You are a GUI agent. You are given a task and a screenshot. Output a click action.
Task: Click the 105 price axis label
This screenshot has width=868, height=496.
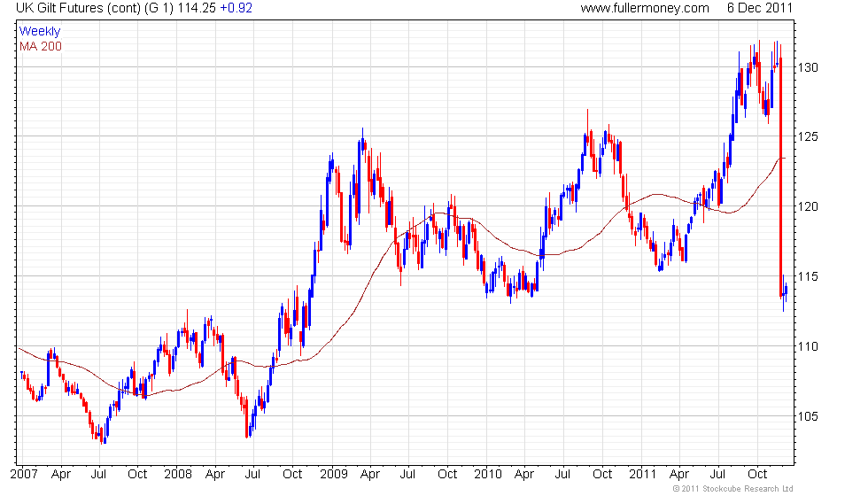808,416
